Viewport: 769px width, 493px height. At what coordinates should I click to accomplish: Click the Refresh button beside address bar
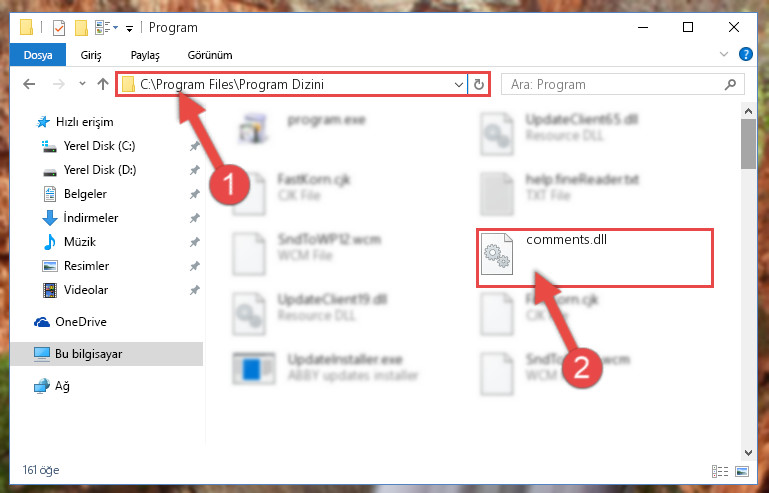pyautogui.click(x=479, y=84)
